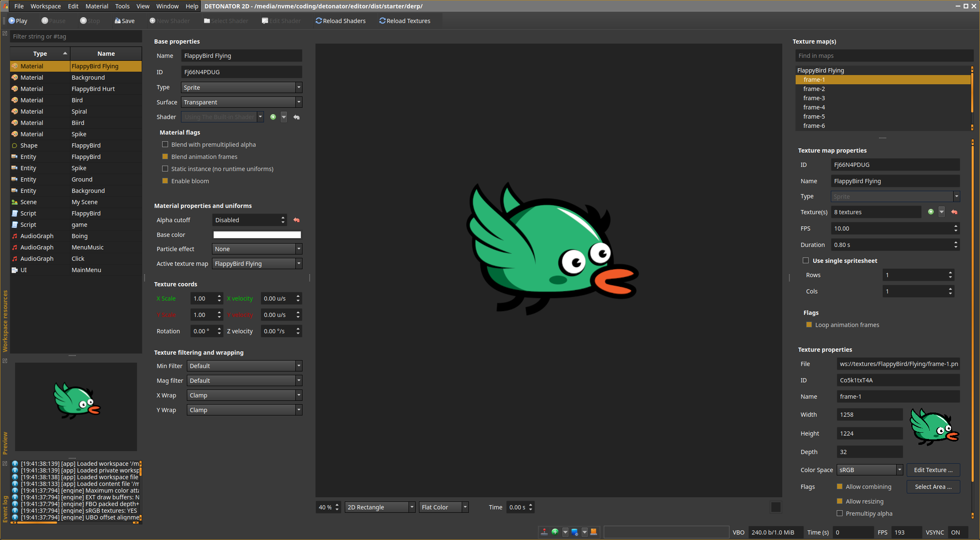
Task: Click the Select Area button
Action: 933,487
